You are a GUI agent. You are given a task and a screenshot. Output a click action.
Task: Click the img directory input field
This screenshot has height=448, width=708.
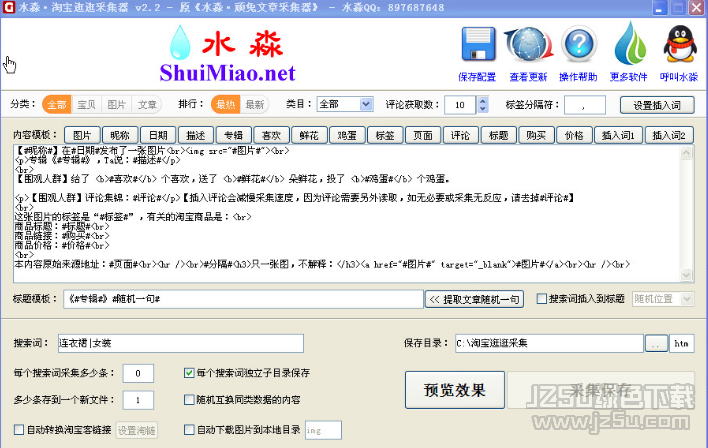(323, 430)
